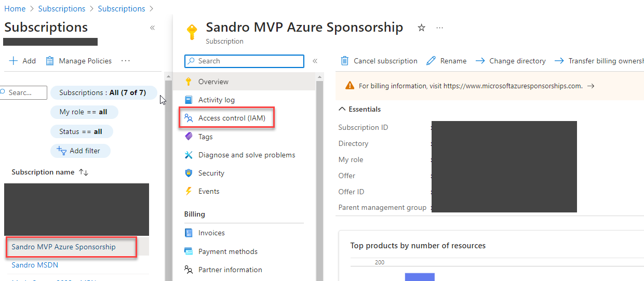The height and width of the screenshot is (281, 644).
Task: Collapse the Essentials section
Action: 342,109
